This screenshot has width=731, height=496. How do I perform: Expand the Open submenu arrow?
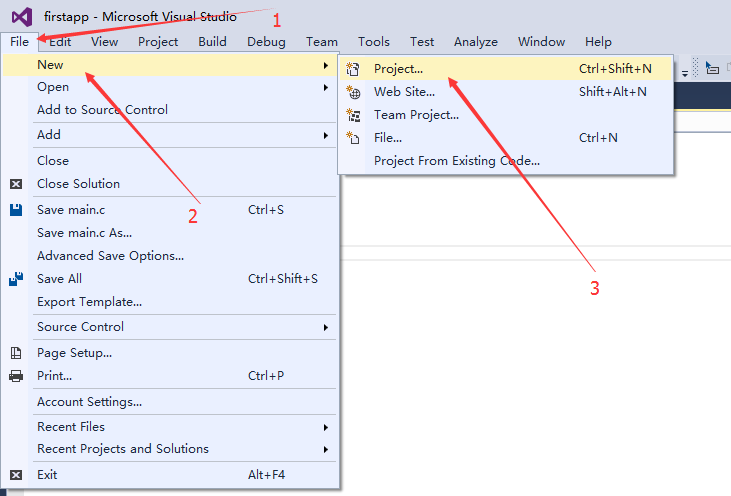325,87
